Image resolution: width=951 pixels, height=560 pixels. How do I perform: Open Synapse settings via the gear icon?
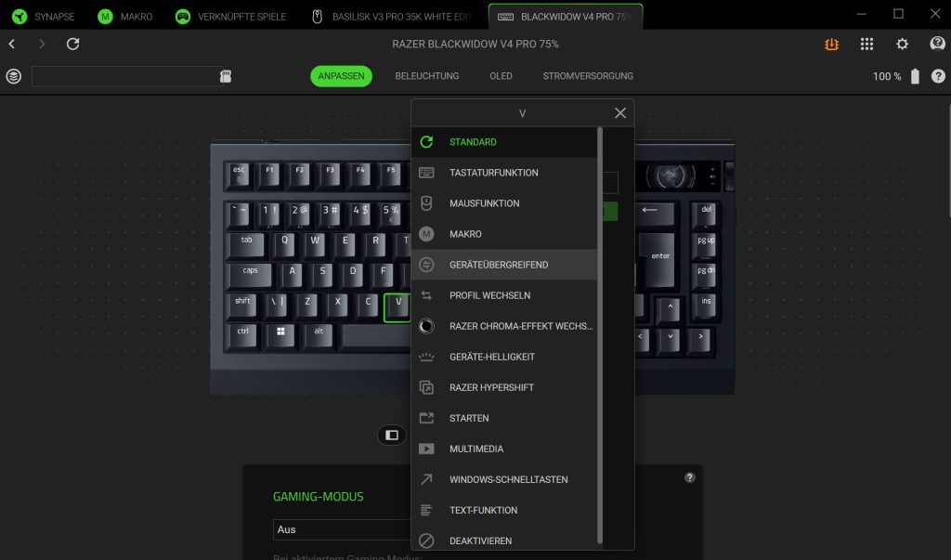click(x=901, y=44)
